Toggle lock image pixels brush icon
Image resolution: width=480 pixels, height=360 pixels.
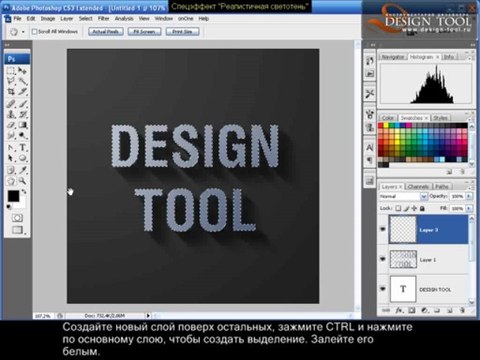click(406, 208)
